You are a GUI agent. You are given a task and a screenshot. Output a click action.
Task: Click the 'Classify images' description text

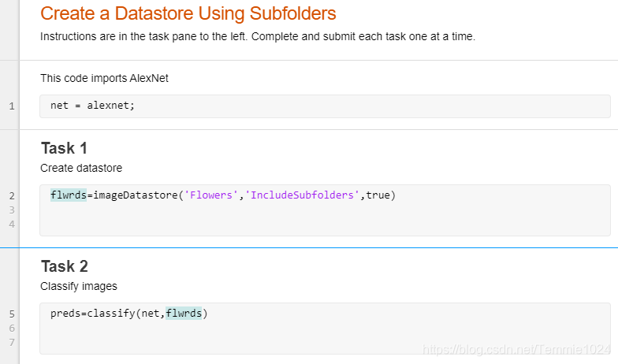79,286
